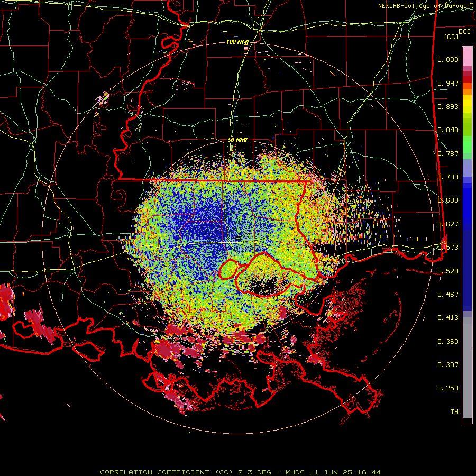Click the 16:44 timestamp
The width and height of the screenshot is (476, 476).
(x=369, y=472)
